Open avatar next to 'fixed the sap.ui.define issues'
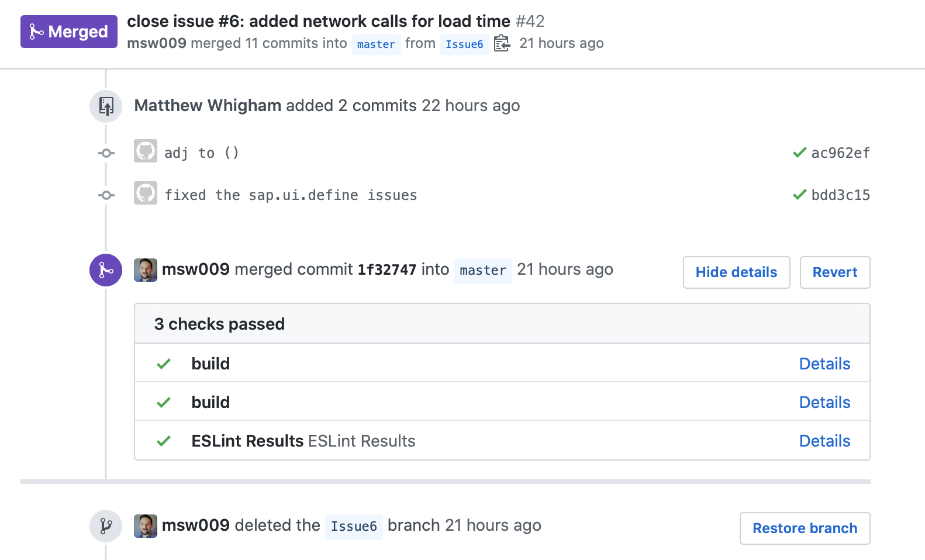This screenshot has height=560, width=925. coord(146,193)
